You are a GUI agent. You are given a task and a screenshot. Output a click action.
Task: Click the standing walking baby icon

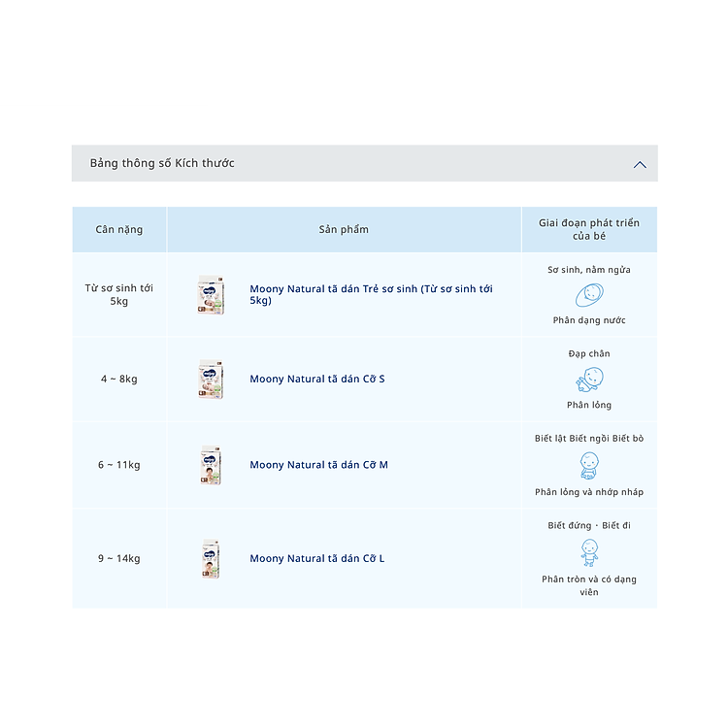coord(589,552)
